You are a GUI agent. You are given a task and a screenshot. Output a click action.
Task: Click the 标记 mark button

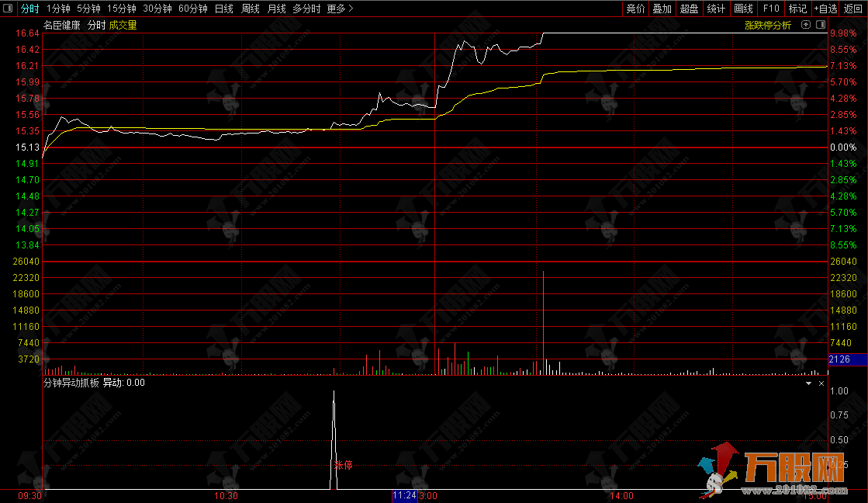point(797,9)
